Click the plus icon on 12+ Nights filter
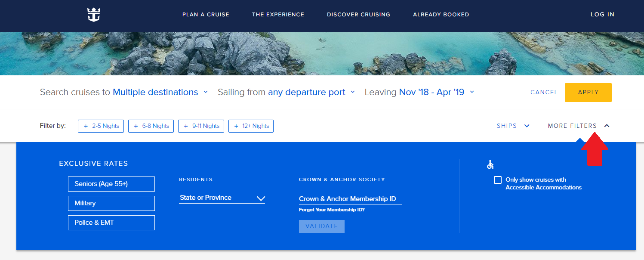 pos(236,126)
